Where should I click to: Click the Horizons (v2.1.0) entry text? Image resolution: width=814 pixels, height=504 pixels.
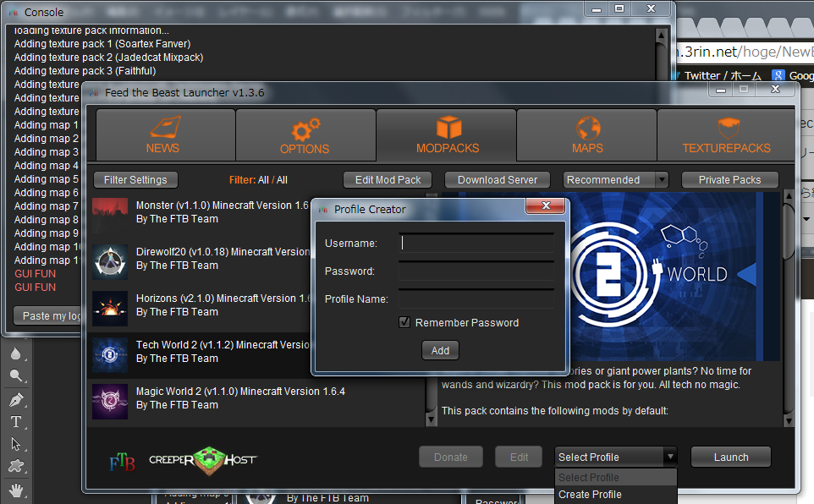point(223,299)
